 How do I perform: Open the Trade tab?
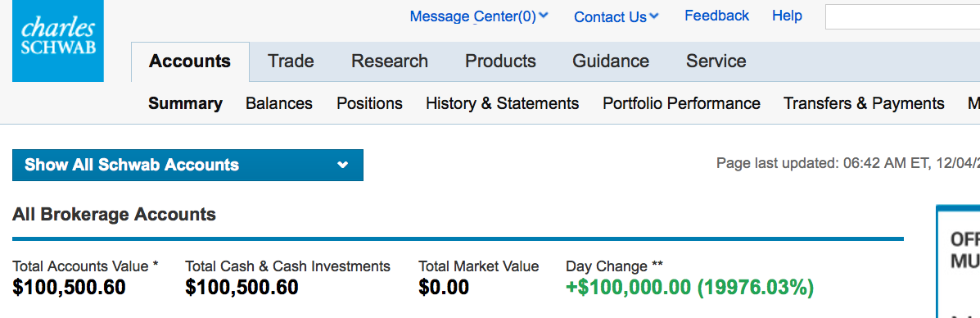291,61
